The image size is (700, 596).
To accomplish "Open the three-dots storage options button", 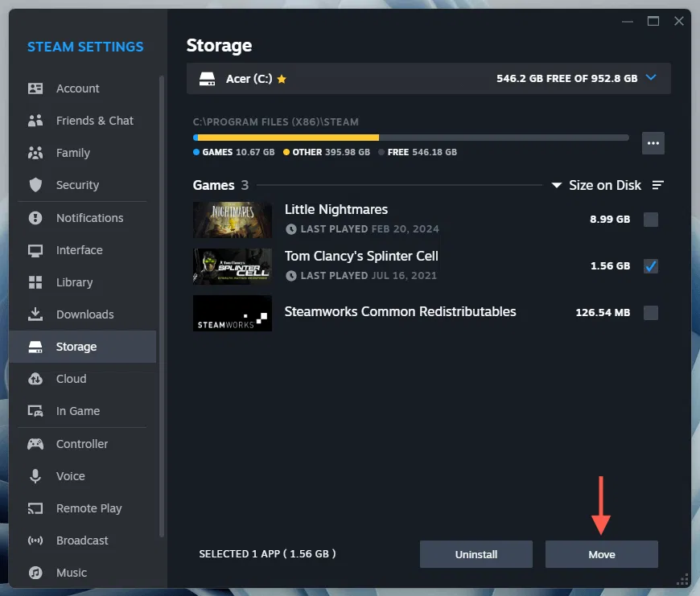I will tap(653, 143).
